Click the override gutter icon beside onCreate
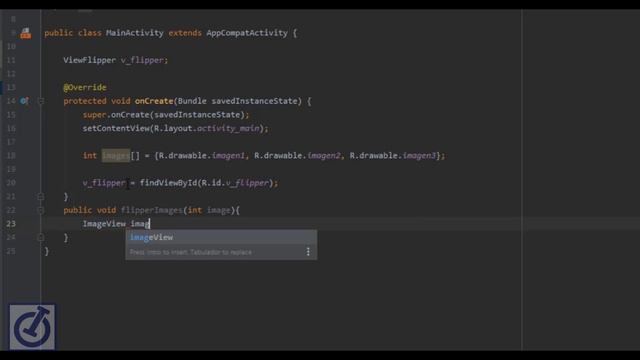The width and height of the screenshot is (640, 360). point(24,101)
